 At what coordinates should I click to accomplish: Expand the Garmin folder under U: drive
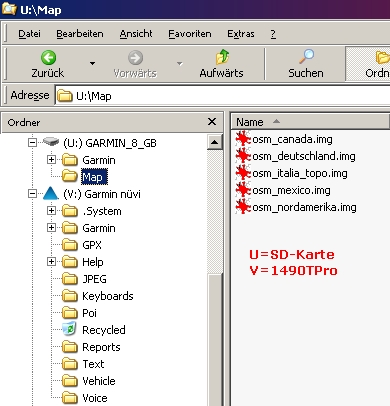51,160
